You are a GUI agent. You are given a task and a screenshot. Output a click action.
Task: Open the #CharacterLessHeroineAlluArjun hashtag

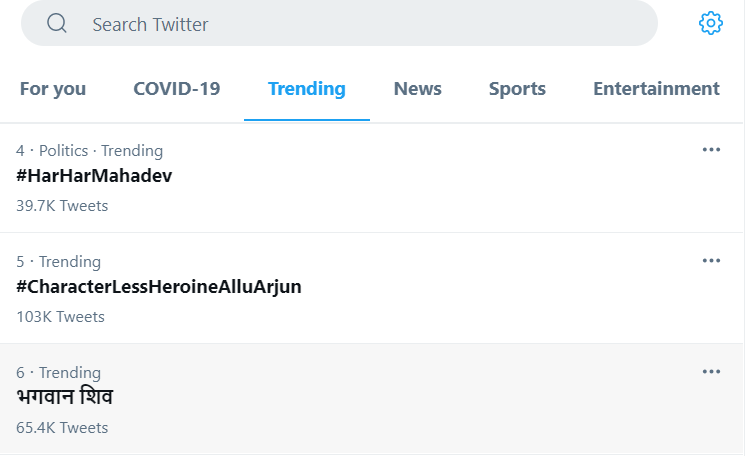(159, 287)
